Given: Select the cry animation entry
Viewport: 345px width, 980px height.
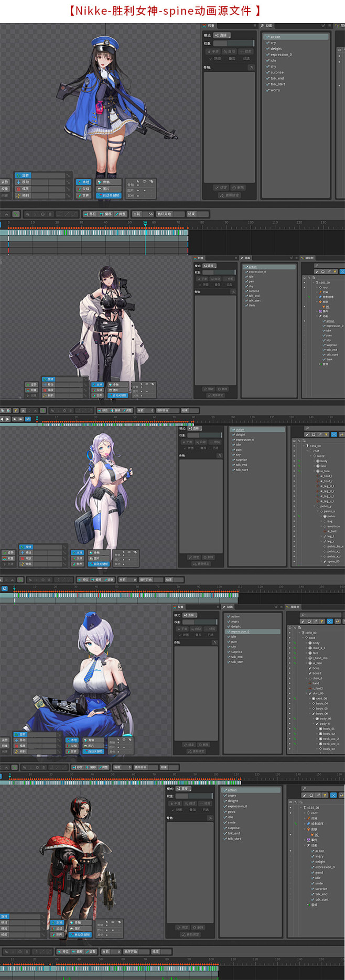Looking at the screenshot, I should (x=273, y=43).
